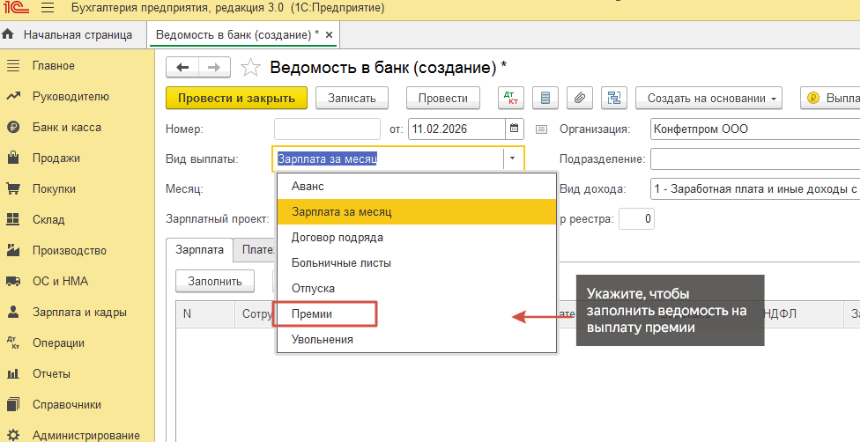Viewport: 868px width, 442px height.
Task: Switch to the Зарплата tab
Action: (x=199, y=249)
